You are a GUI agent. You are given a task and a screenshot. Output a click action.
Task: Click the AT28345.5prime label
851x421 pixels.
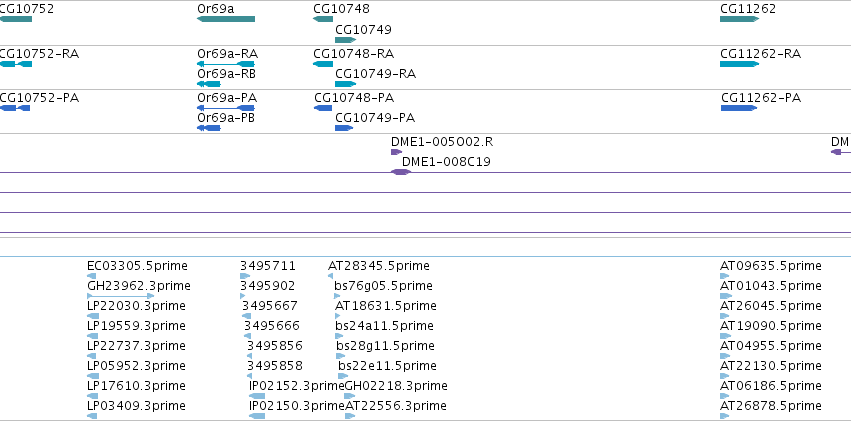379,266
